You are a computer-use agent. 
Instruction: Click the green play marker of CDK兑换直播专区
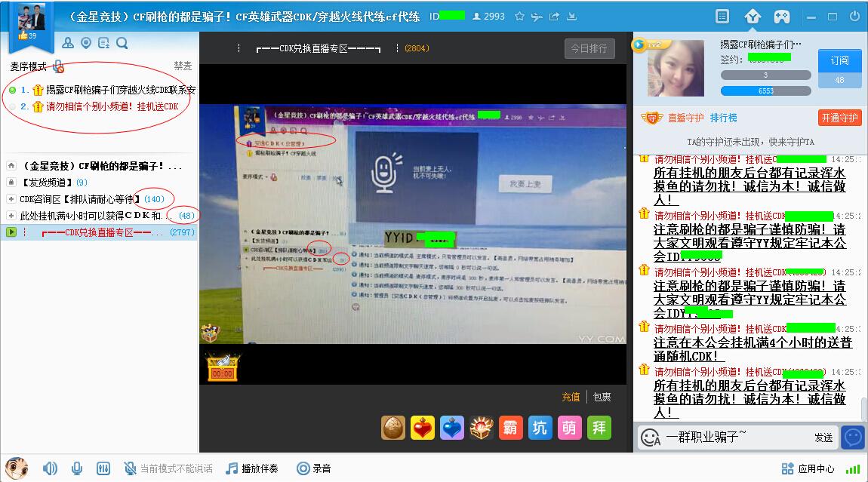tap(11, 232)
